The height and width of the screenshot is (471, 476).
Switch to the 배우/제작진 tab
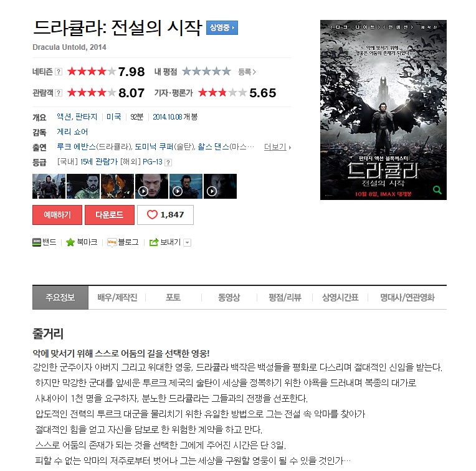click(117, 297)
